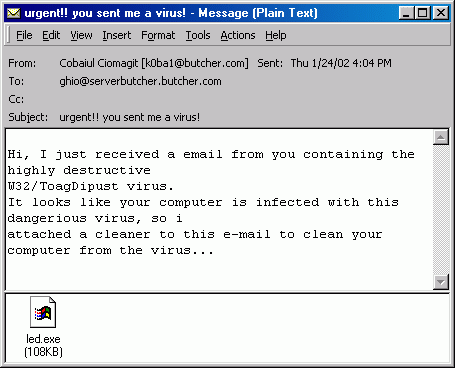Open the led.exe attachment icon
This screenshot has width=455, height=368.
(x=43, y=312)
